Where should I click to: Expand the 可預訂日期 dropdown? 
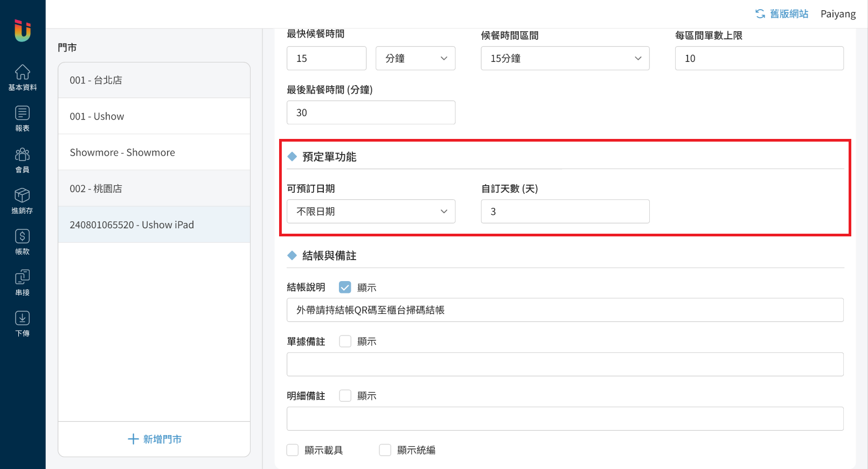[x=371, y=212]
